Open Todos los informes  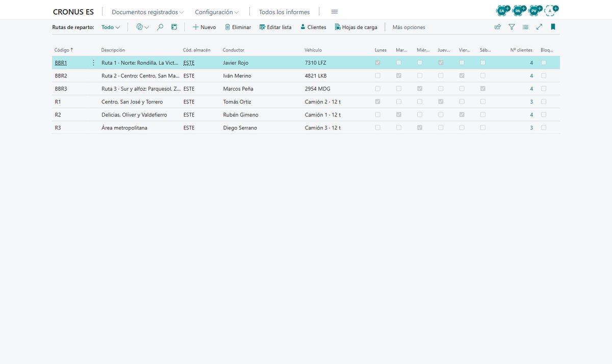pyautogui.click(x=284, y=12)
